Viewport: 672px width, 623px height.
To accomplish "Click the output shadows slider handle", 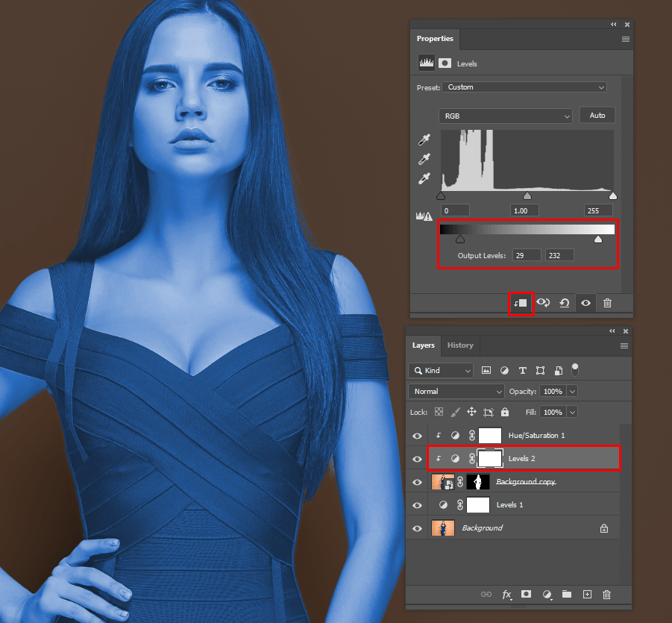I will coord(460,240).
